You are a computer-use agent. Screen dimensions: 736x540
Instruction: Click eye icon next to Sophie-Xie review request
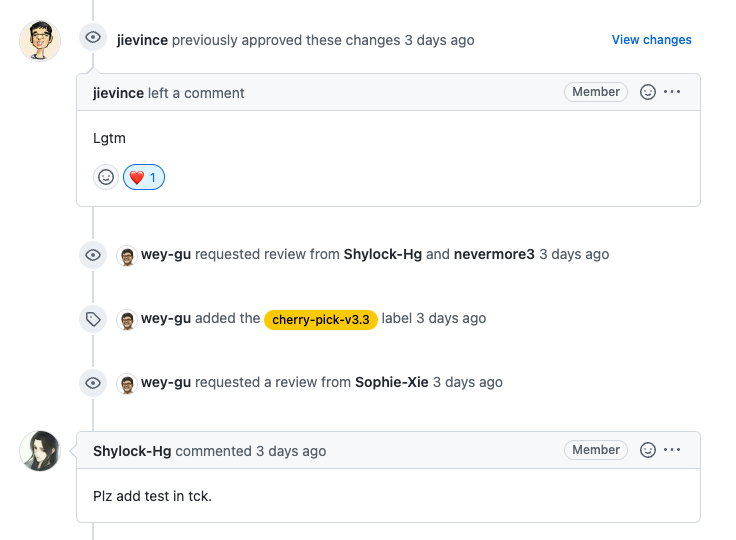pyautogui.click(x=93, y=383)
